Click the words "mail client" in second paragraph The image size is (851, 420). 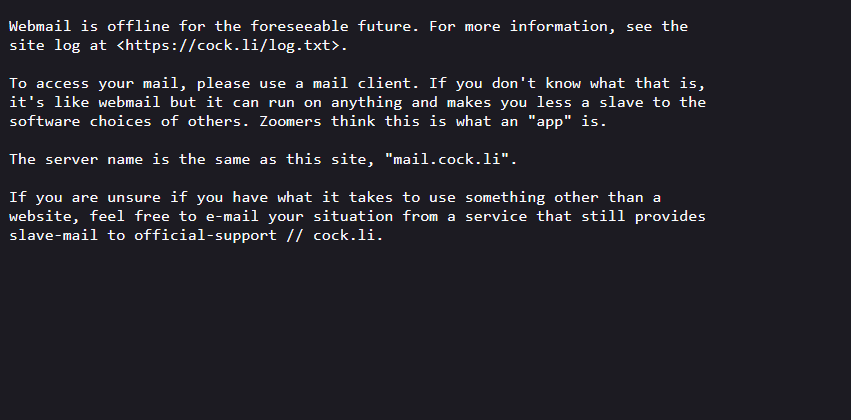[x=361, y=84]
